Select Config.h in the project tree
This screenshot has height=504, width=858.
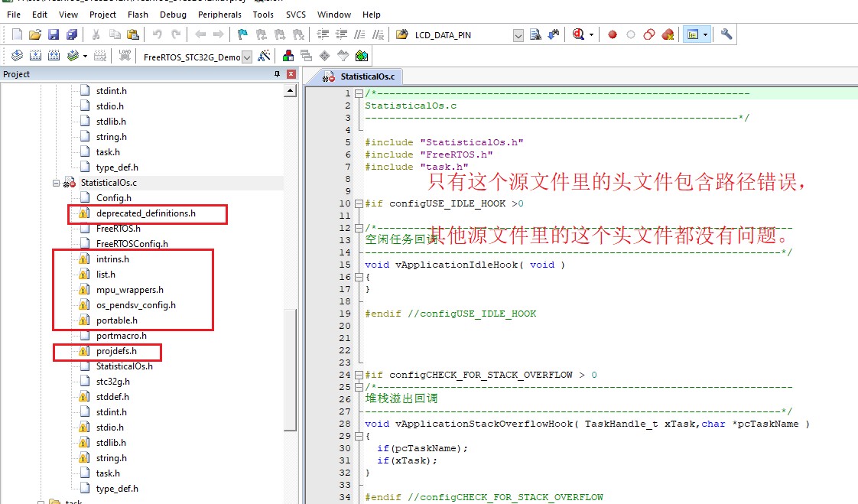(113, 198)
